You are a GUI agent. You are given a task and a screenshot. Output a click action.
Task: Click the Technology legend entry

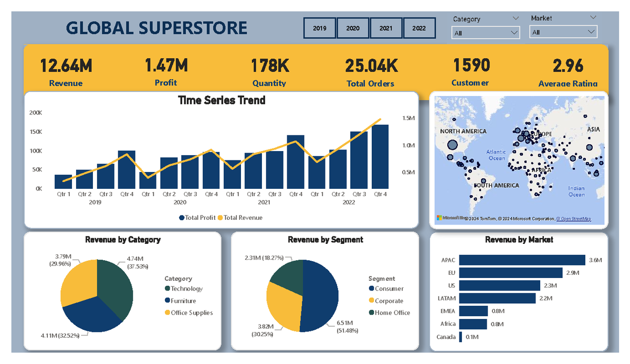click(183, 289)
